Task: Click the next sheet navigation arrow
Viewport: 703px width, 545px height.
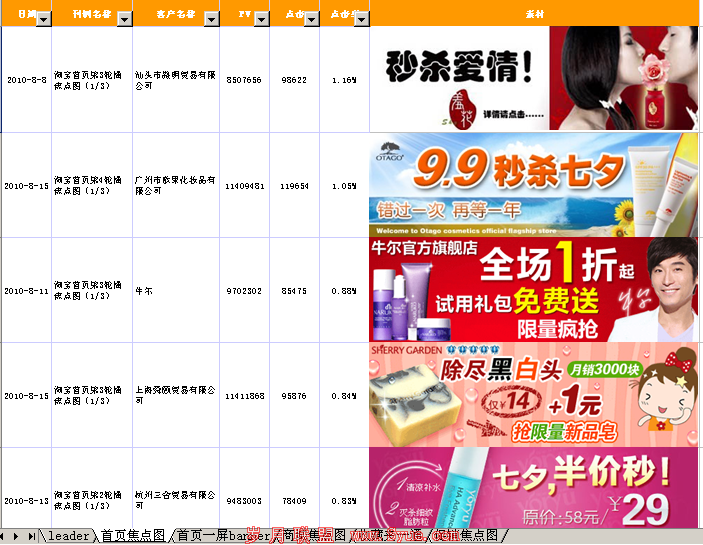Action: [16, 536]
